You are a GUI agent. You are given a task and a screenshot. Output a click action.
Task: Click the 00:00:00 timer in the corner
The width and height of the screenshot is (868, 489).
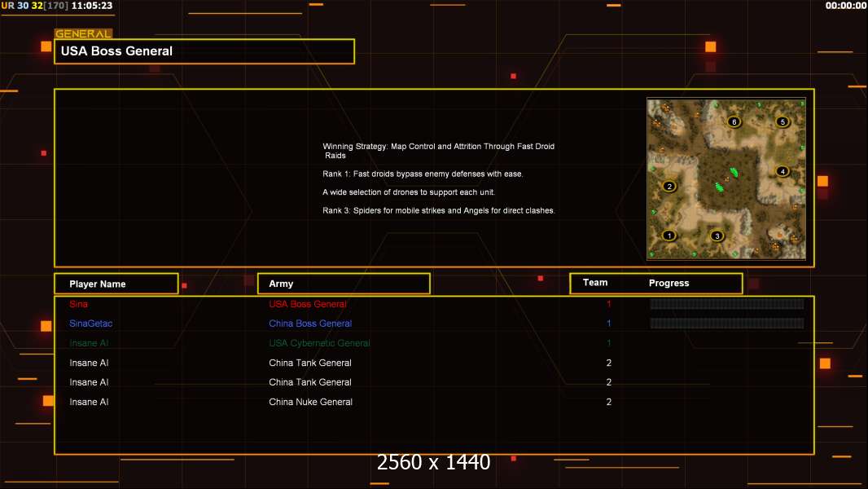click(x=845, y=6)
